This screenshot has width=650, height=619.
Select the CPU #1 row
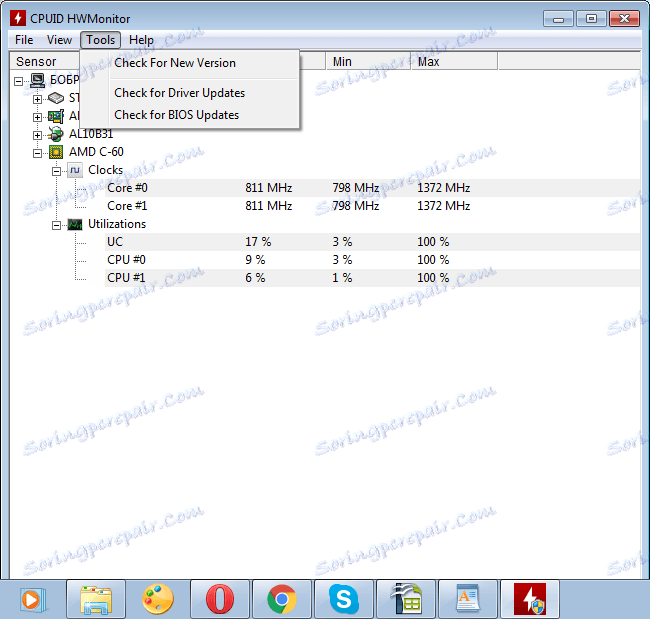372,278
